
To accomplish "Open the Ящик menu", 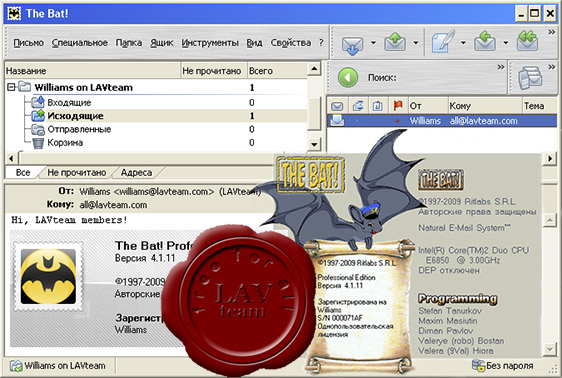I will click(x=162, y=43).
